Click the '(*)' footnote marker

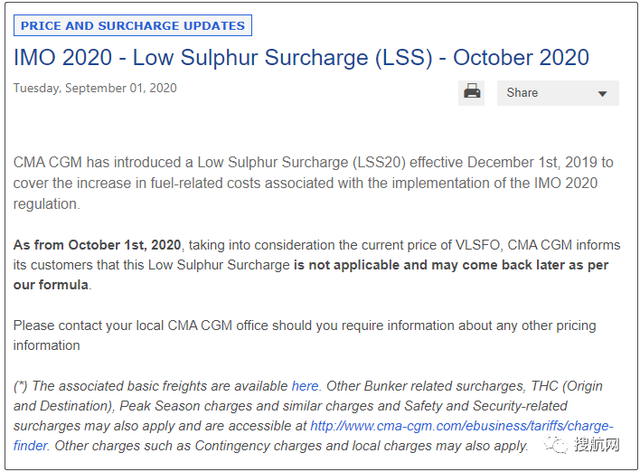(20, 386)
